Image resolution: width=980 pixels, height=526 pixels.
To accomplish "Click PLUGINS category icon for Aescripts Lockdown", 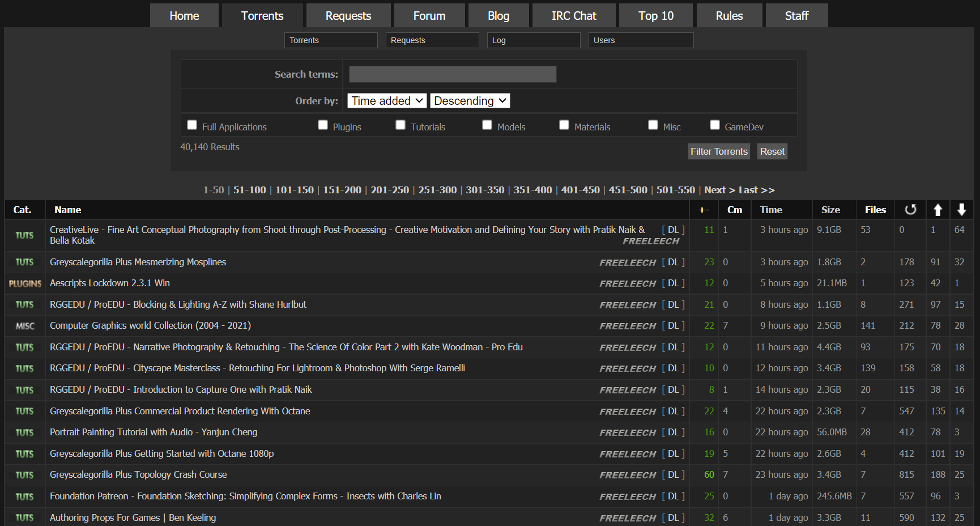I will pos(25,283).
